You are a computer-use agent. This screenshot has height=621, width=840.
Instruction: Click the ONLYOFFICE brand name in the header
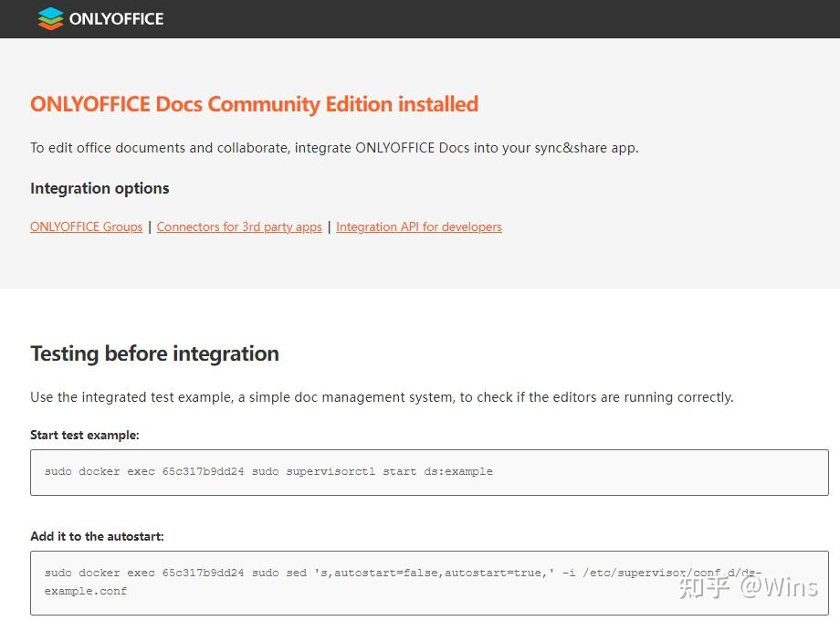pos(110,18)
